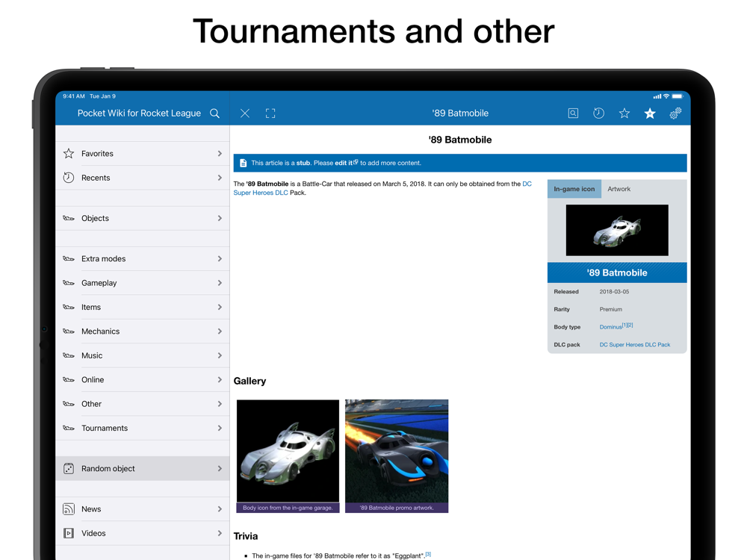This screenshot has width=747, height=560.
Task: Expand Extra modes row chevron
Action: (220, 258)
